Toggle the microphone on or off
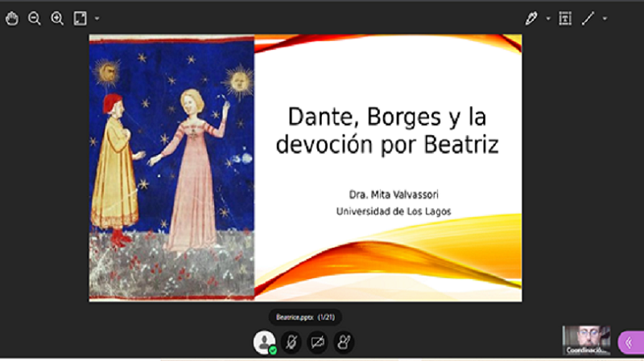This screenshot has height=361, width=644. [x=291, y=343]
